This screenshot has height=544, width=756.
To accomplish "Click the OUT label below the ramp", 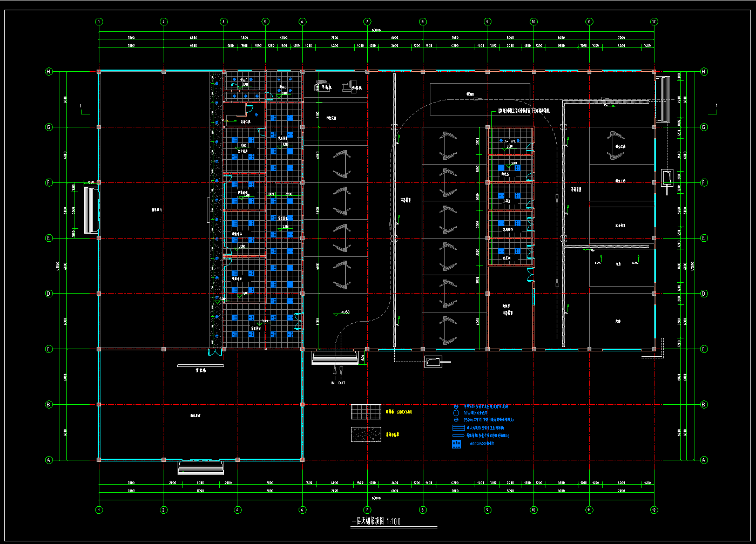I will tap(342, 383).
